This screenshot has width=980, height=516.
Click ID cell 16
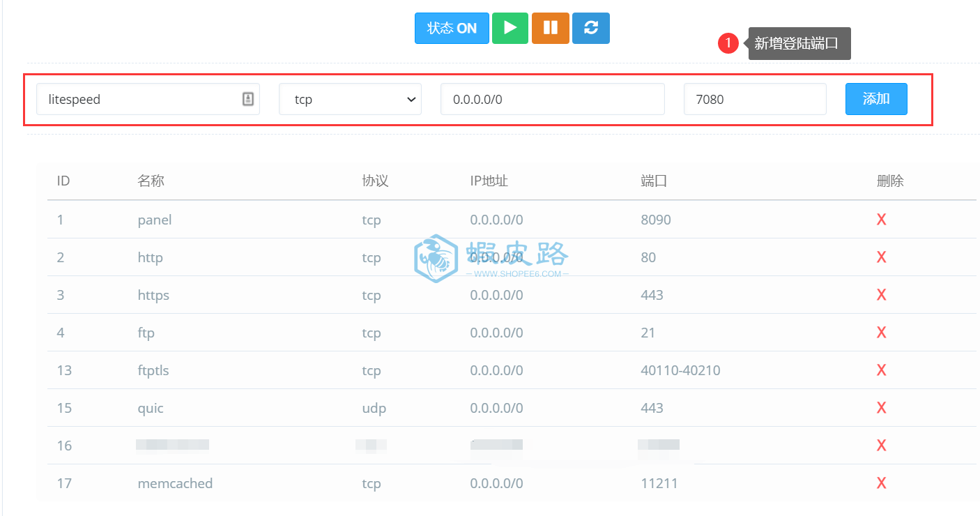[64, 446]
